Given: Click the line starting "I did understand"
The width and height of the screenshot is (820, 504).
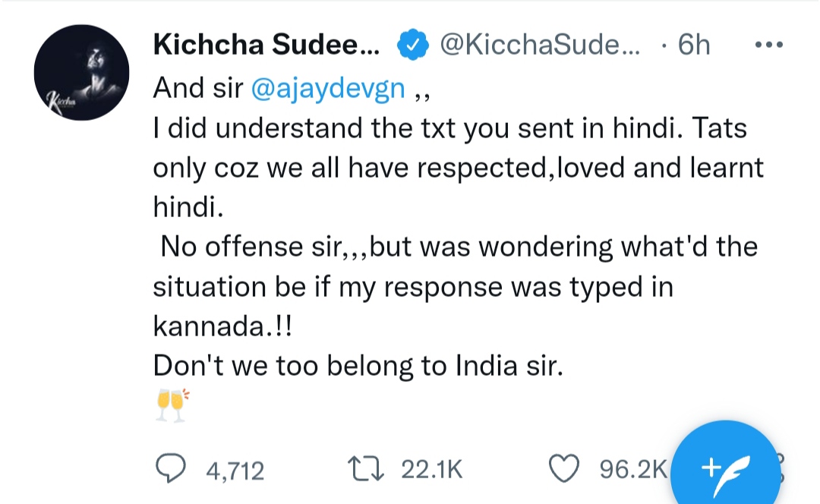Looking at the screenshot, I should [x=449, y=128].
